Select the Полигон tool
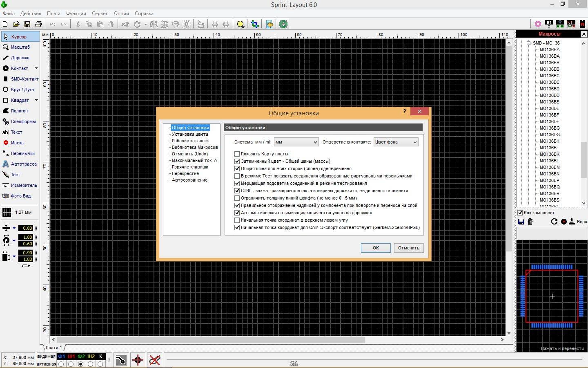Screen dimensions: 588x368 [x=20, y=111]
